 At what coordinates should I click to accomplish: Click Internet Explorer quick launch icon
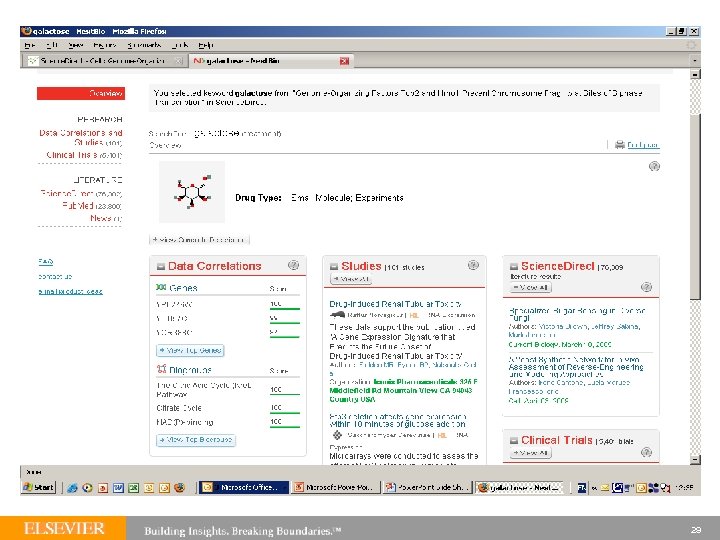click(x=72, y=488)
